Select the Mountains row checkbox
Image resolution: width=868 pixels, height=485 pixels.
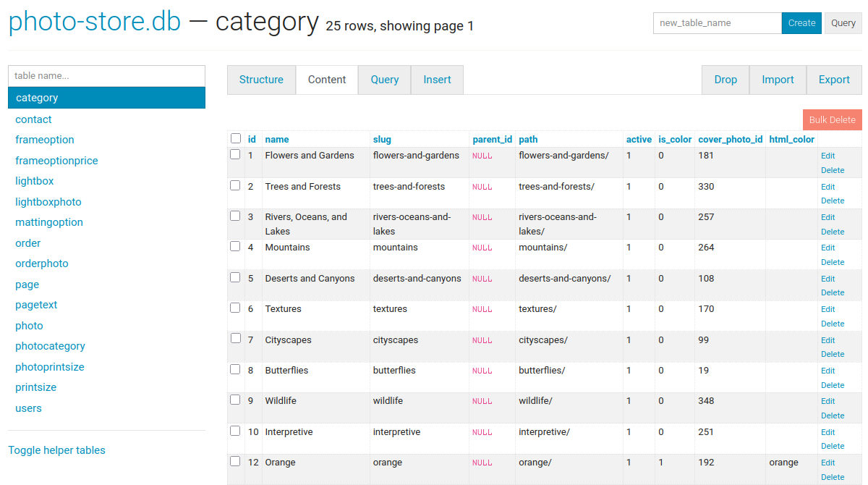click(235, 246)
